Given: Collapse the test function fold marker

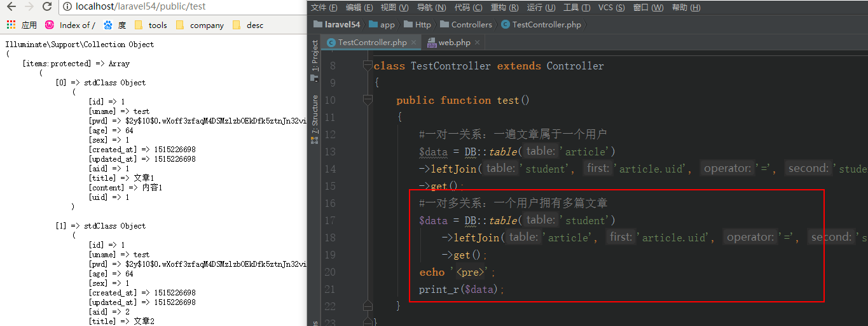Looking at the screenshot, I should coord(367,100).
